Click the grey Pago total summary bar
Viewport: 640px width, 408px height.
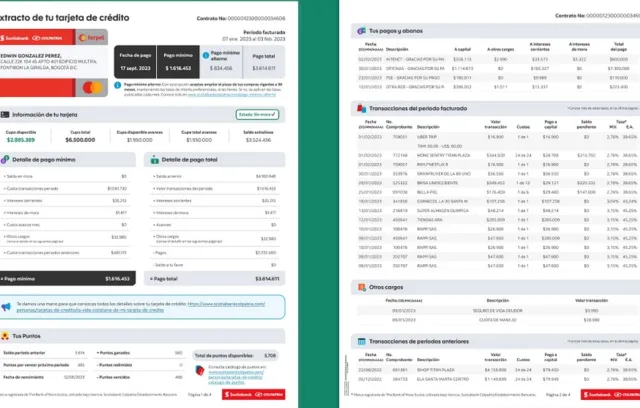coord(215,279)
